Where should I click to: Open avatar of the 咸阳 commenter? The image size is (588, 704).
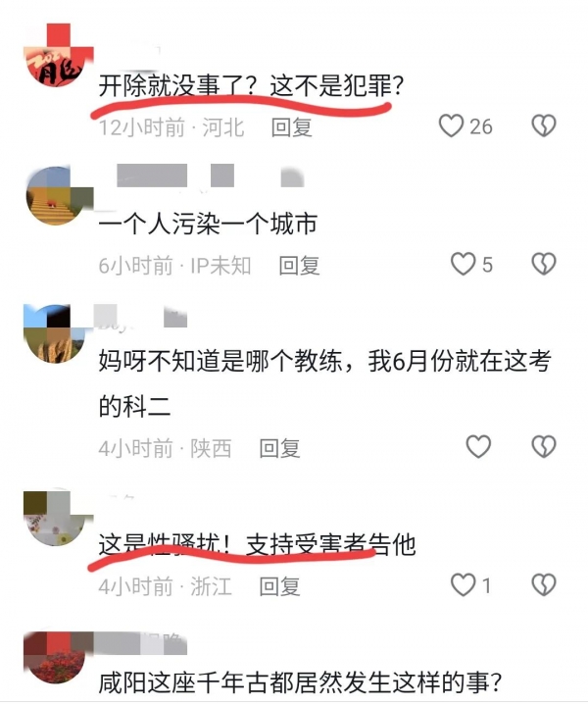[55, 657]
